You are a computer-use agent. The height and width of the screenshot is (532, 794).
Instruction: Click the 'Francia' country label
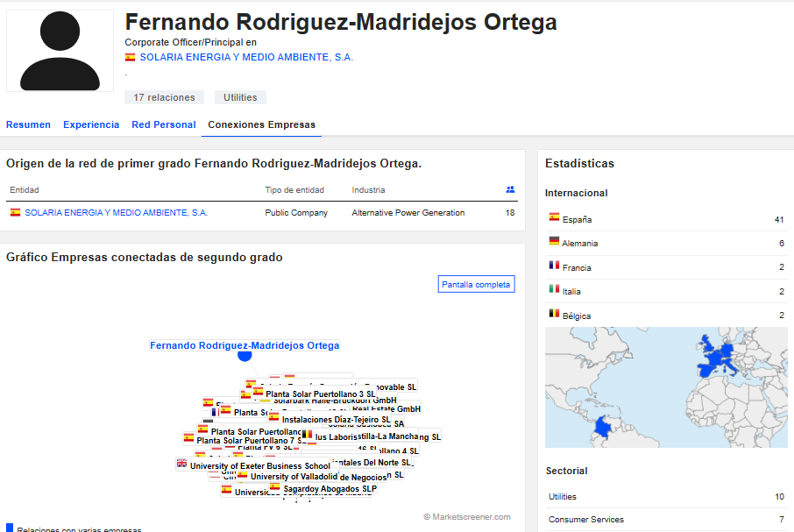pos(577,268)
